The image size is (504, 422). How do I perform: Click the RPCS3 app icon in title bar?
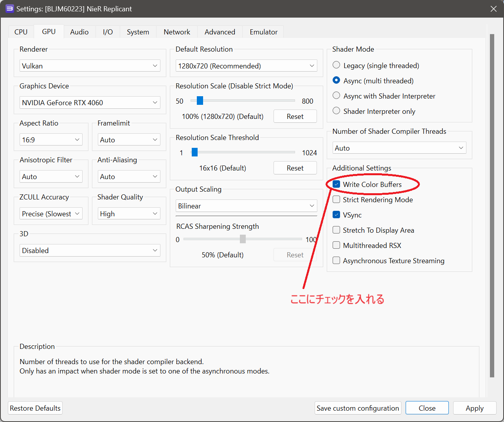(x=9, y=9)
